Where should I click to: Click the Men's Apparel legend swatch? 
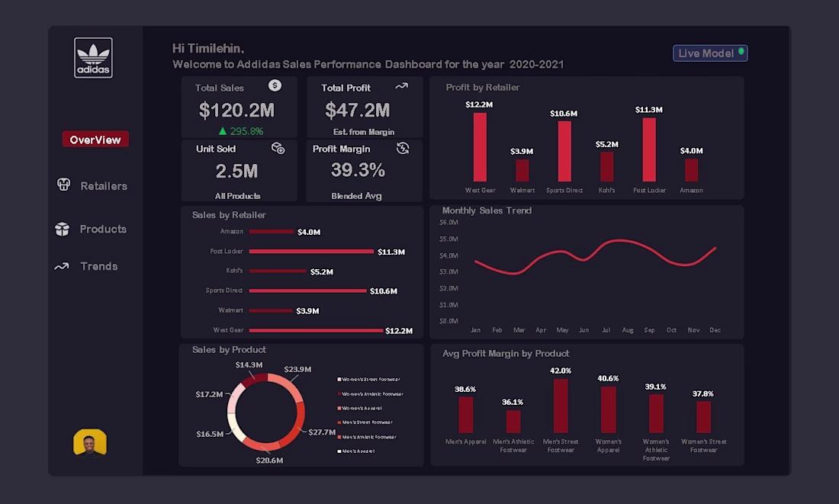339,451
